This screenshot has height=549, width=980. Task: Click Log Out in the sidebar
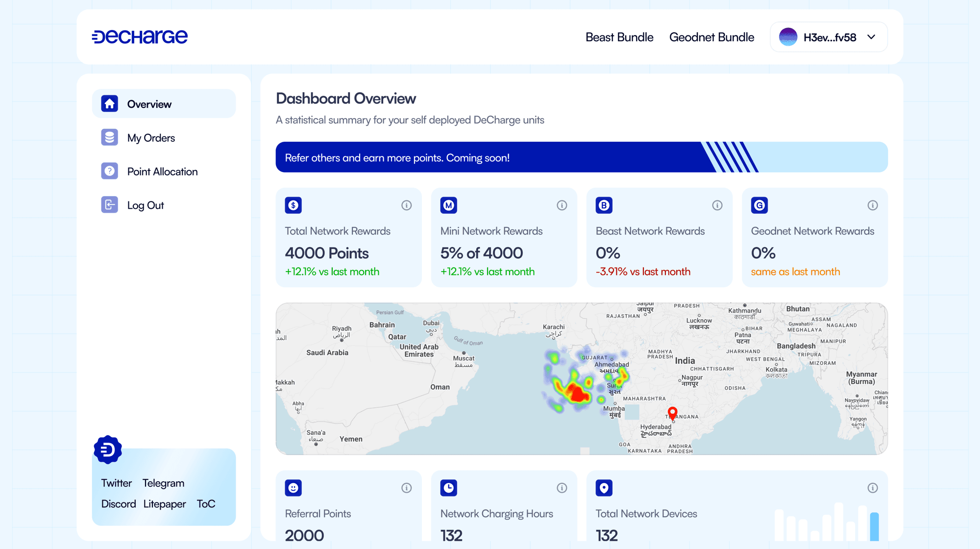145,205
